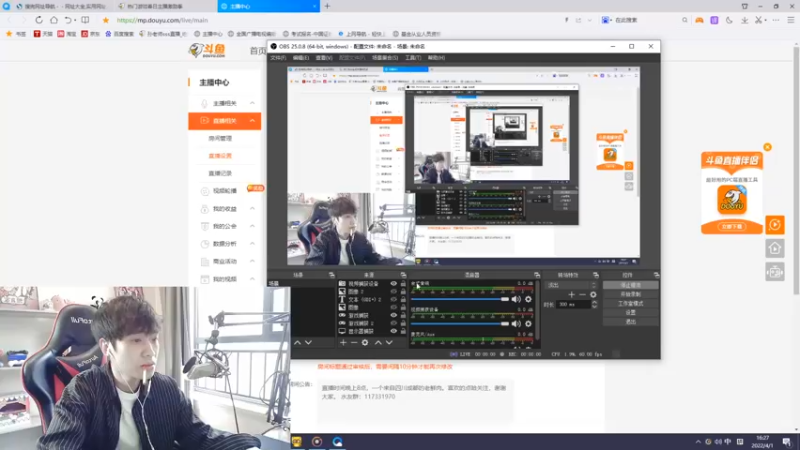Collapse the 直播相关 section in the Douyu sidebar

(252, 120)
